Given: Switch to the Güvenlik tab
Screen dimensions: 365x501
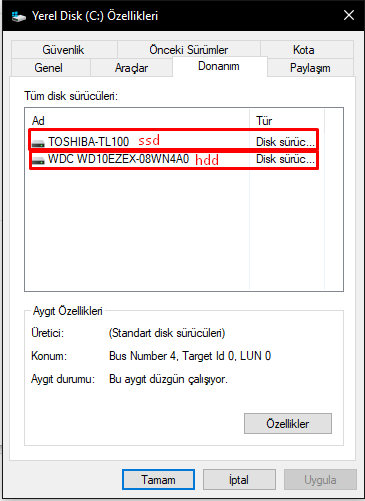Looking at the screenshot, I should 63,50.
